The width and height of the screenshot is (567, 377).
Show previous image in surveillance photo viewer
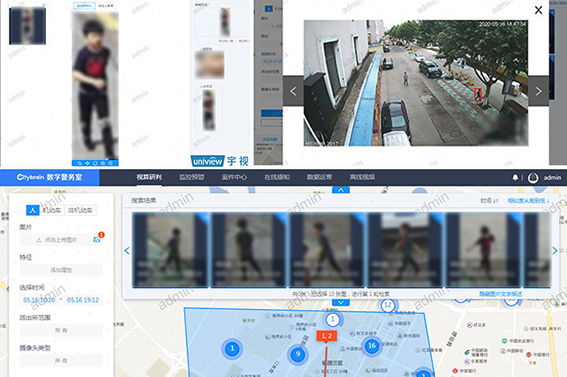pyautogui.click(x=293, y=91)
